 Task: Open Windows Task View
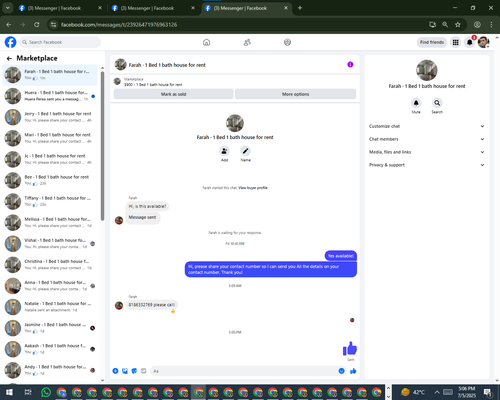(x=28, y=392)
